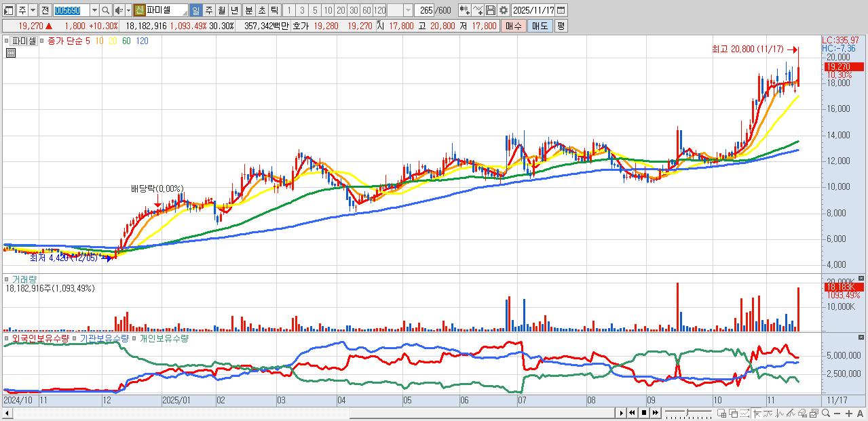Click the stop square button

(644, 413)
